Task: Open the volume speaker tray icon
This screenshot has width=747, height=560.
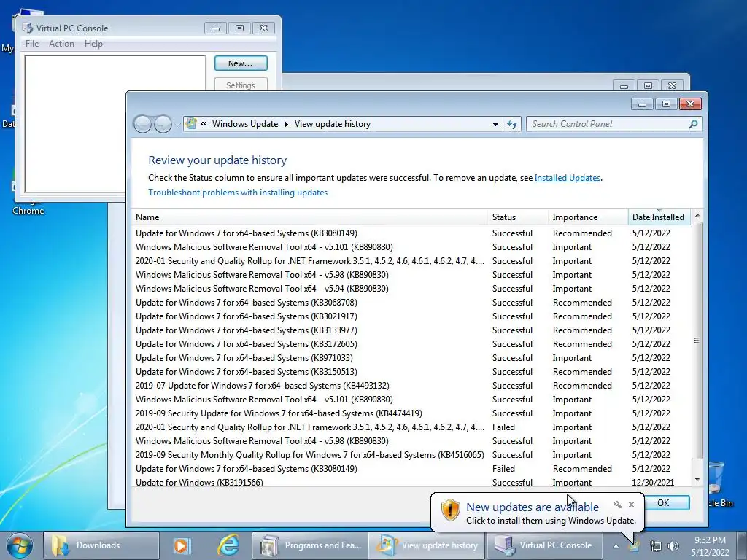Action: coord(673,547)
